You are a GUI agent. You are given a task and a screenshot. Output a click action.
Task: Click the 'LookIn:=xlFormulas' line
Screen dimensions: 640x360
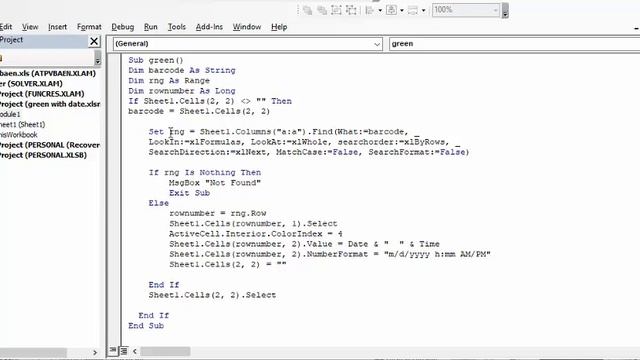[x=304, y=142]
